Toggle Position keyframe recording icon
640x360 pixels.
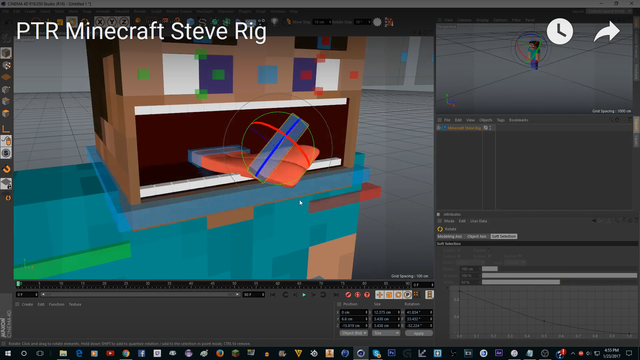tap(380, 295)
